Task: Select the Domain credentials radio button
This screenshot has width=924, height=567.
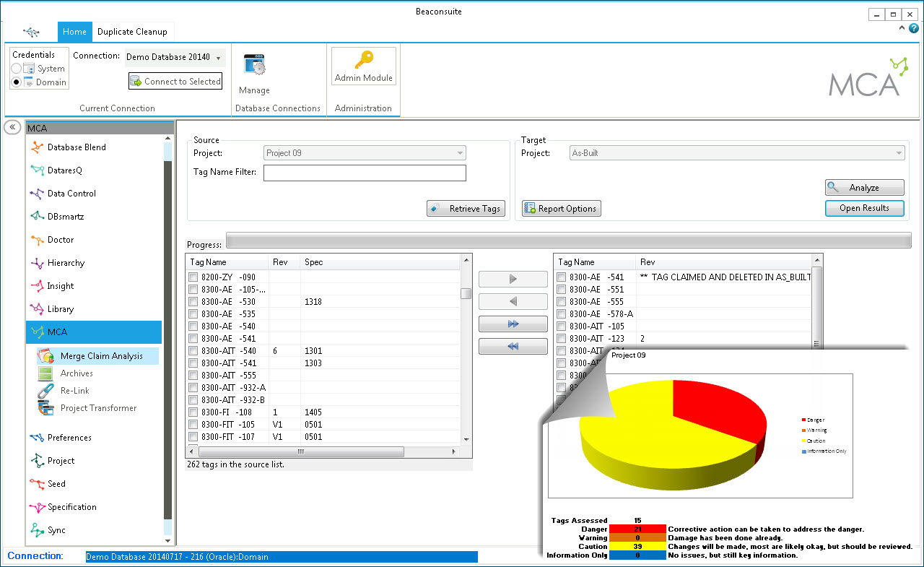Action: 16,82
